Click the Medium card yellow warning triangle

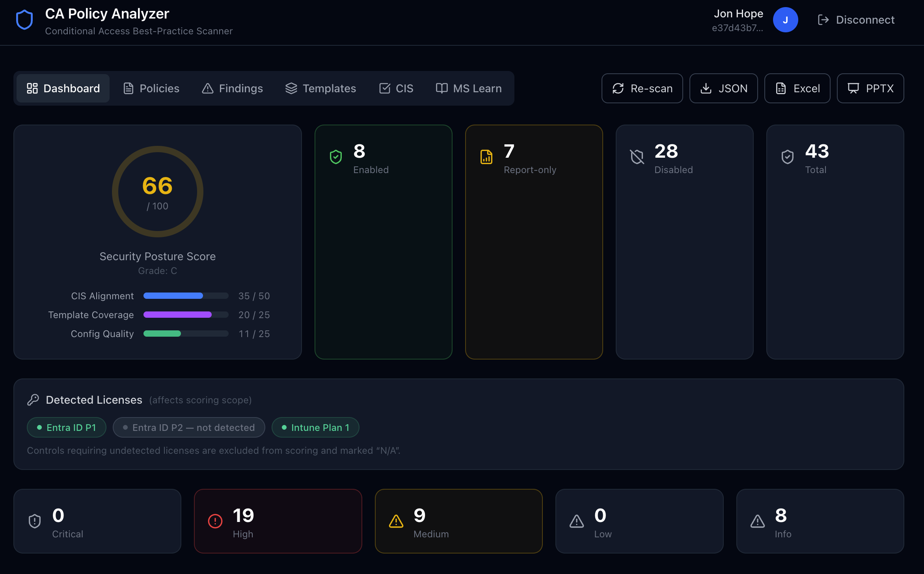coord(396,521)
